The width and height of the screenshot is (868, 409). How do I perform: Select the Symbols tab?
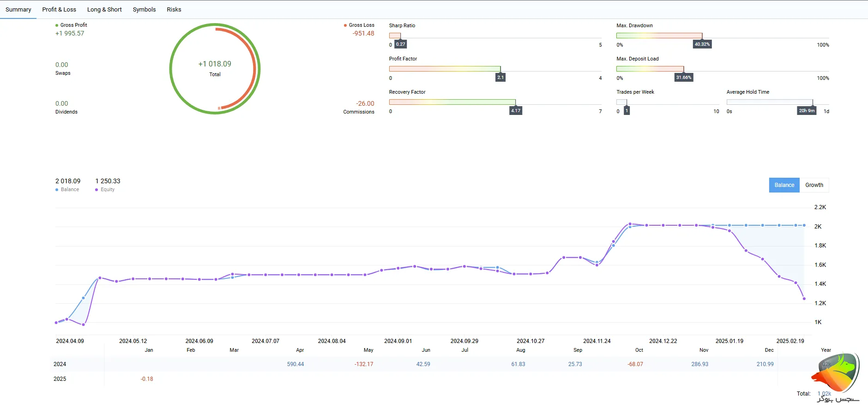tap(144, 9)
